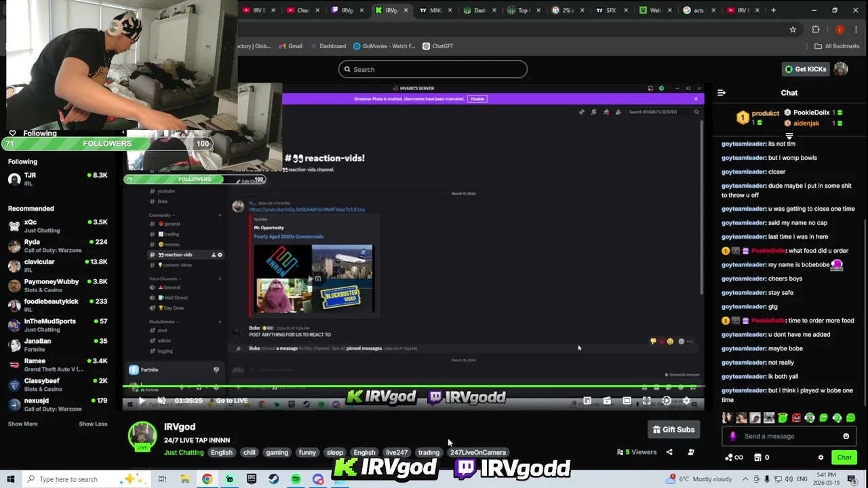The width and height of the screenshot is (868, 488).
Task: Open Steam from the taskbar
Action: (273, 479)
